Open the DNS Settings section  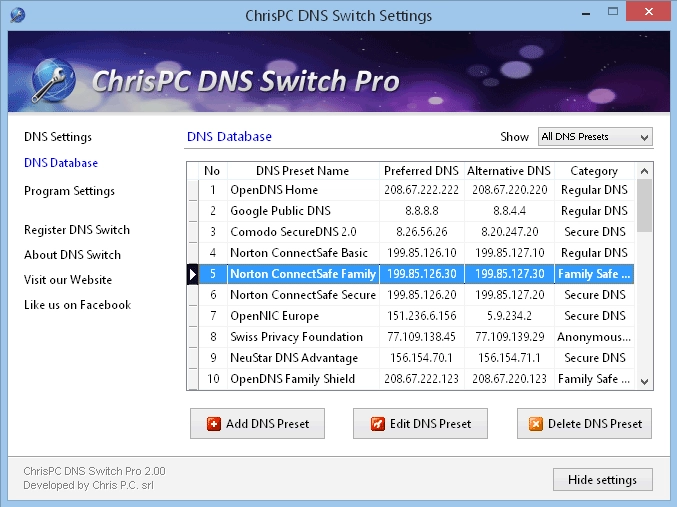point(58,137)
